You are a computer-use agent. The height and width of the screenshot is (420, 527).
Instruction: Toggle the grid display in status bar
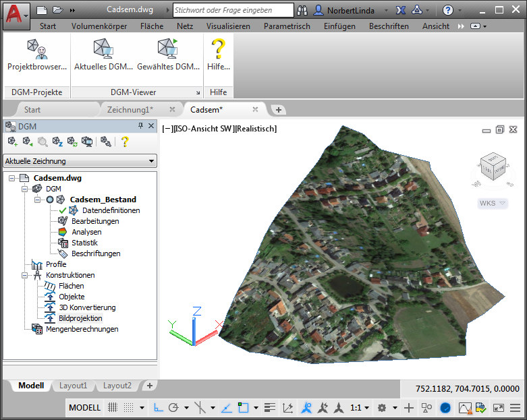coord(113,408)
